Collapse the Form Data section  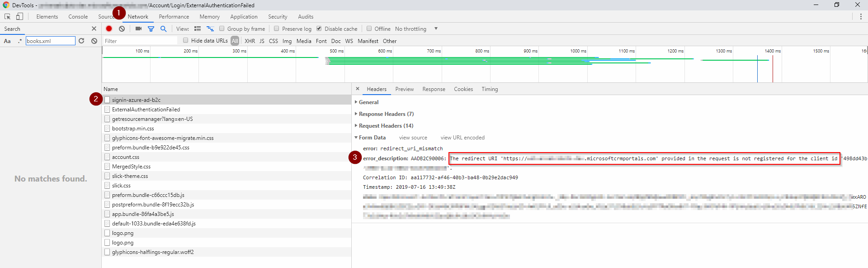(372, 138)
